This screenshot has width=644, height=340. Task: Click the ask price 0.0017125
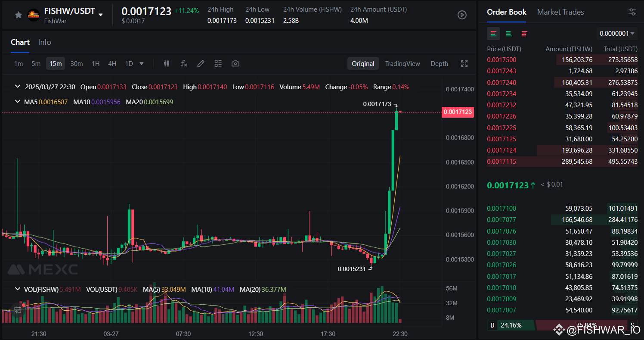tap(502, 139)
